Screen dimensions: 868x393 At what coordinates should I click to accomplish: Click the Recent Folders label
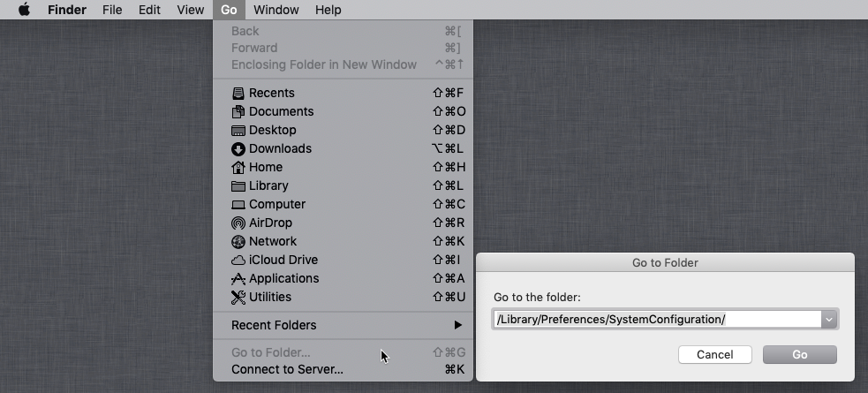274,325
